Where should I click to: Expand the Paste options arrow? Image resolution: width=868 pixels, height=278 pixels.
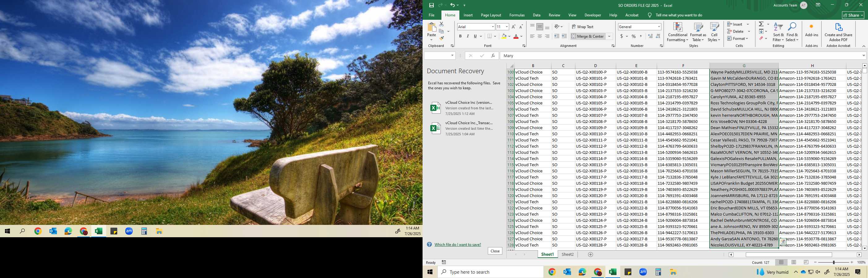point(431,40)
